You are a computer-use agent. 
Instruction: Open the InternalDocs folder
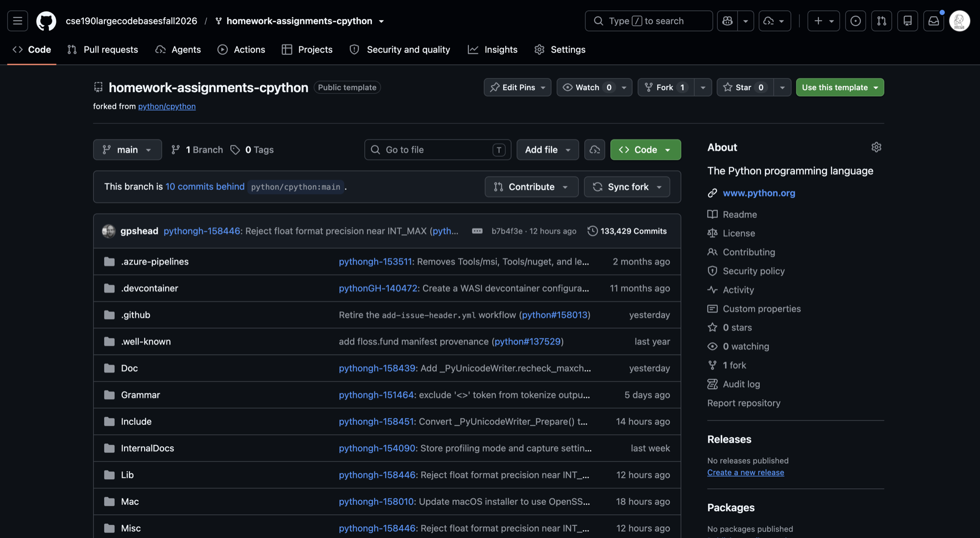[x=147, y=448]
